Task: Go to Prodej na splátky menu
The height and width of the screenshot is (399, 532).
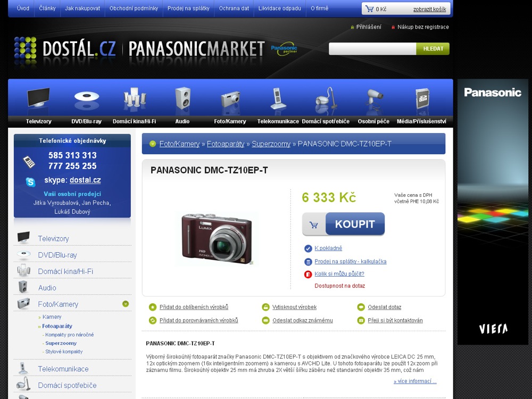Action: (x=188, y=9)
